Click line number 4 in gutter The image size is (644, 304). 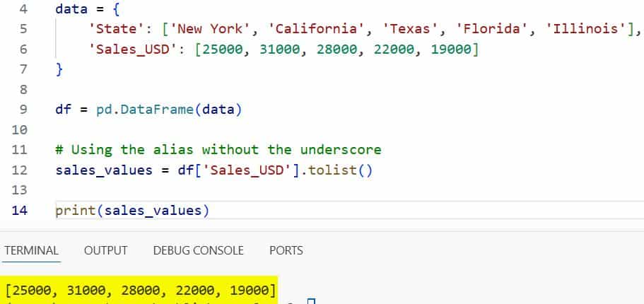23,9
